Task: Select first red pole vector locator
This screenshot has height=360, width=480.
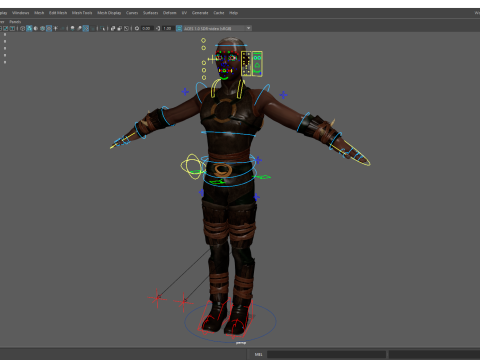Action: (x=157, y=297)
